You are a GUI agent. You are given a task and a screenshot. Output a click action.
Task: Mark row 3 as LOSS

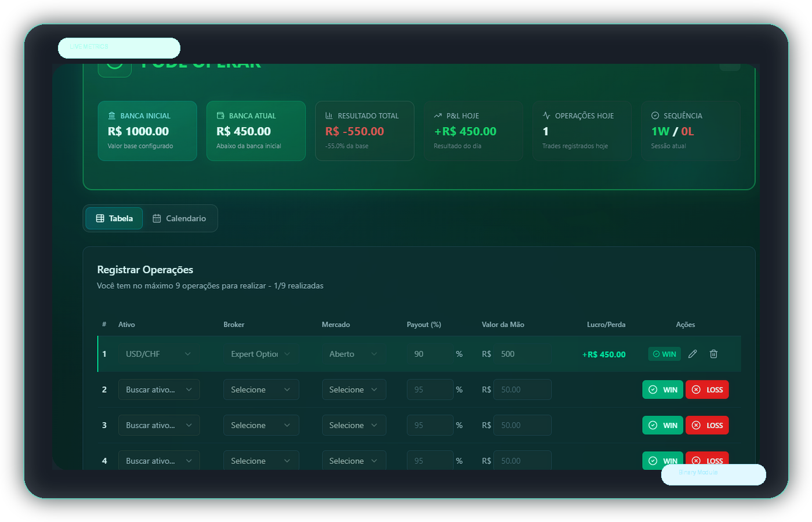(707, 425)
